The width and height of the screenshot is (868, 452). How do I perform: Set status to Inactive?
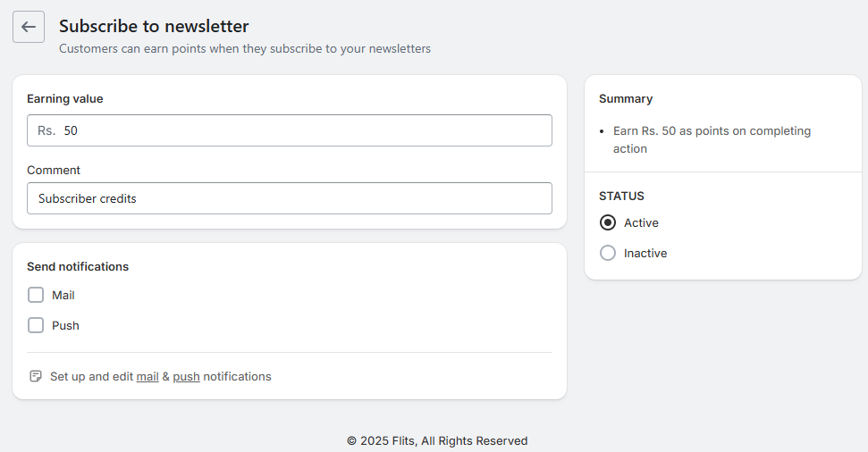[608, 253]
